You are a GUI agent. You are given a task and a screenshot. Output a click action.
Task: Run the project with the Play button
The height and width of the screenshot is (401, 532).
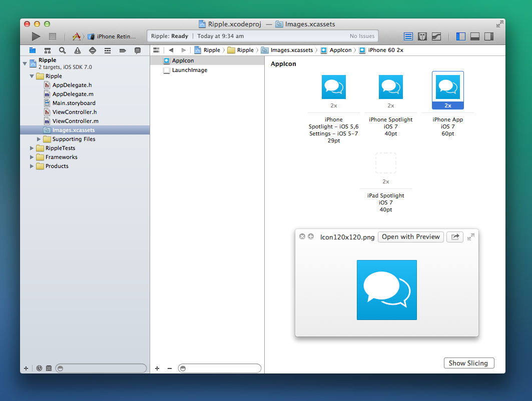(36, 36)
